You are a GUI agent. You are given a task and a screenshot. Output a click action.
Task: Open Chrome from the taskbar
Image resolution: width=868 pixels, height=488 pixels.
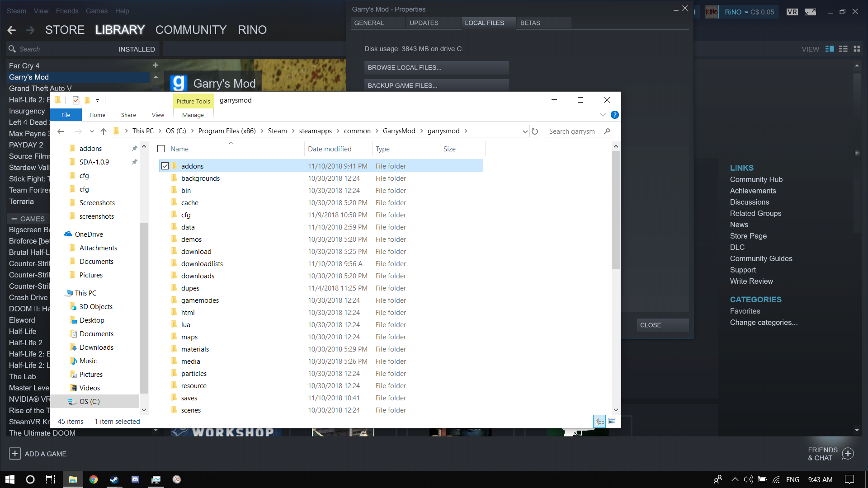pyautogui.click(x=94, y=479)
